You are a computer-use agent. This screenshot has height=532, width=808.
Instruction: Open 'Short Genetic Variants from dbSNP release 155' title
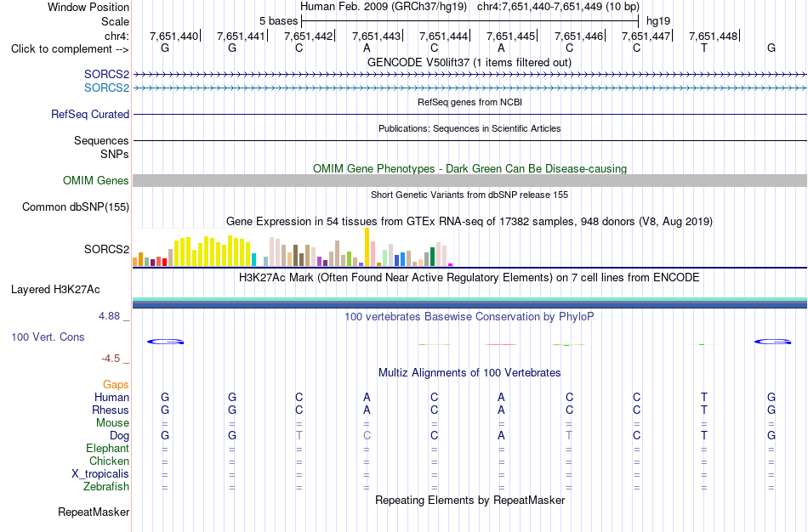[x=469, y=195]
